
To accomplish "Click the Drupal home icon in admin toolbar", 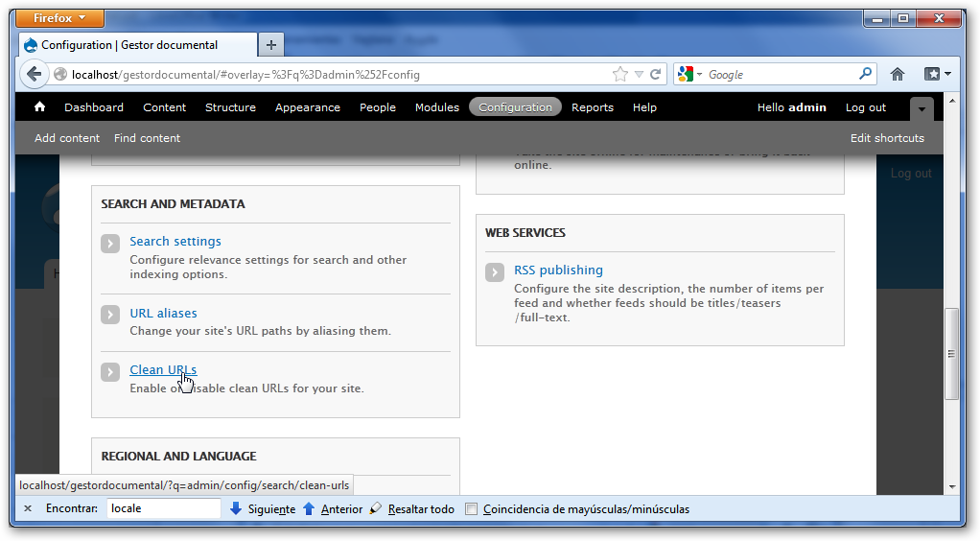I will (x=39, y=107).
